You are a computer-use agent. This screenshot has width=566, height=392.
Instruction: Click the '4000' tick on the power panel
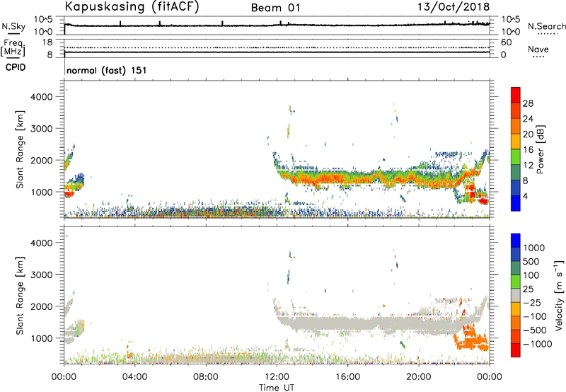(42, 97)
